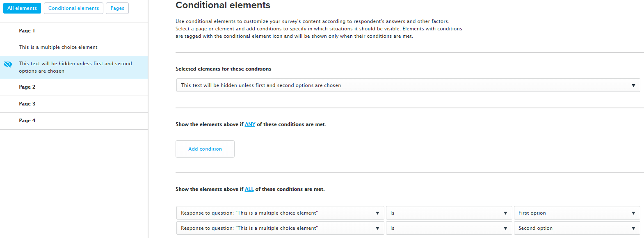Open the first condition's Is operator dropdown

tap(449, 213)
